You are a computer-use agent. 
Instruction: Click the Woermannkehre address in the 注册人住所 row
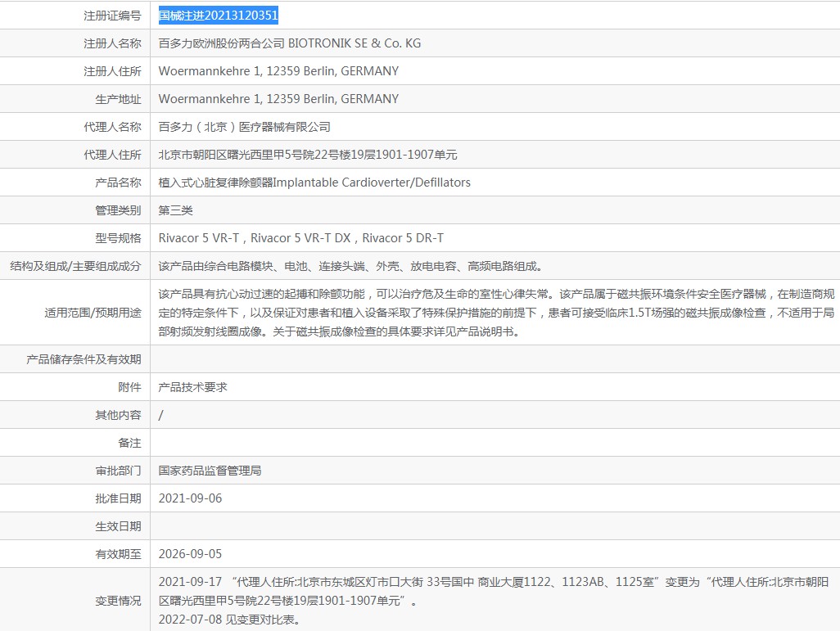(278, 71)
